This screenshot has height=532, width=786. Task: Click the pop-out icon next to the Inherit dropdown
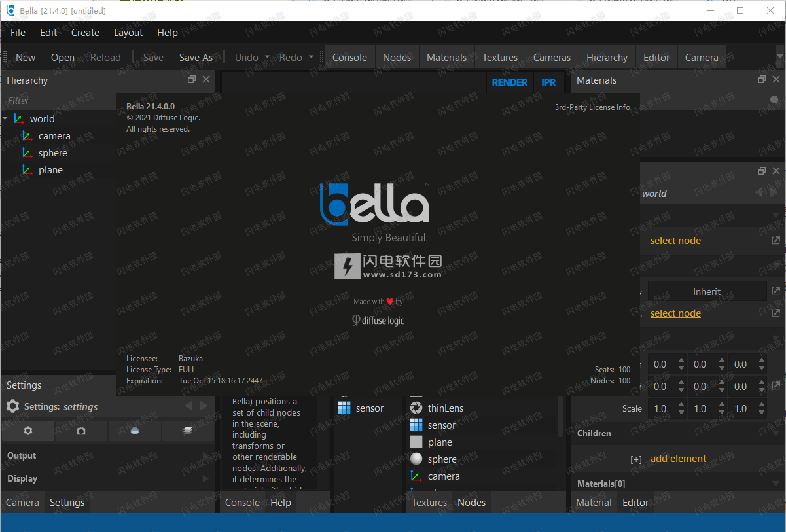(x=776, y=291)
